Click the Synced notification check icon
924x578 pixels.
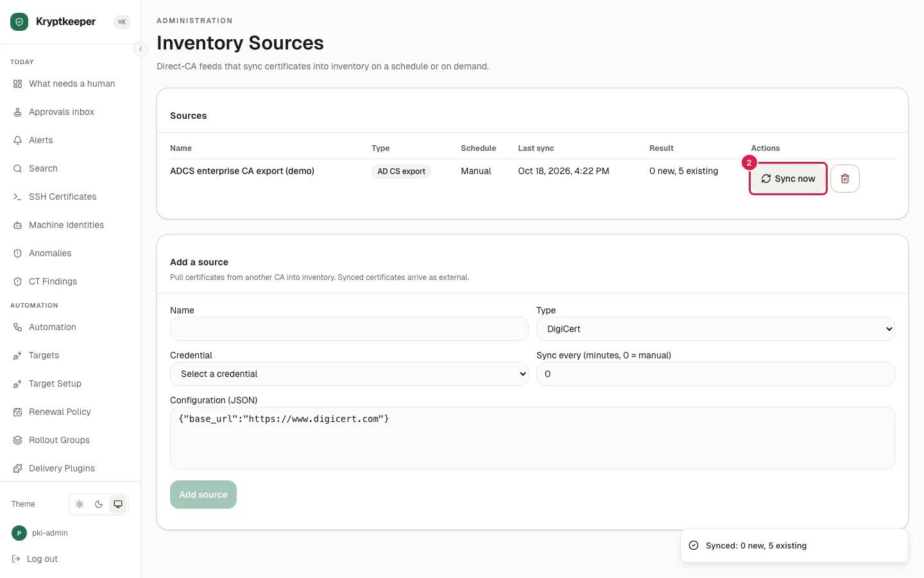point(694,545)
